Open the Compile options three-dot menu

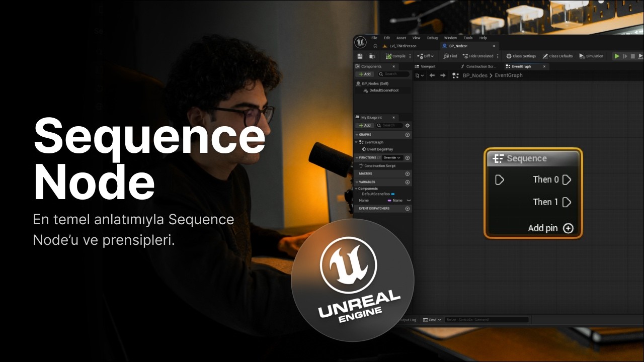pyautogui.click(x=410, y=56)
